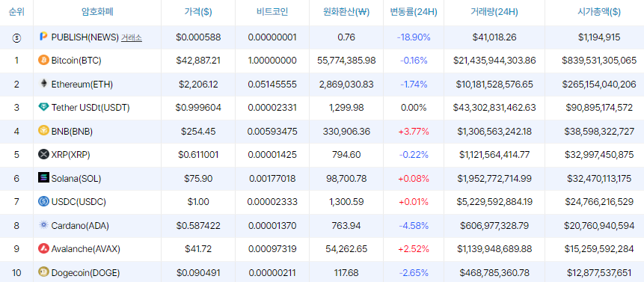Open the 거래소 link next to PUBLISH
The image size is (644, 282).
click(x=132, y=37)
